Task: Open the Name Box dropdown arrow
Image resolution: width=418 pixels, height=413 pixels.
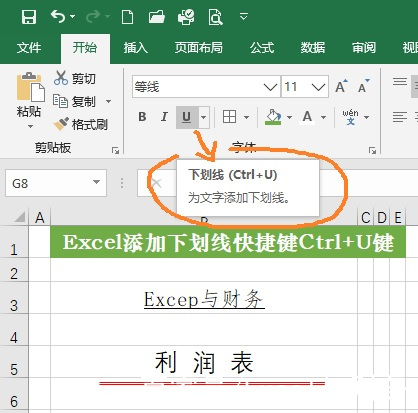Action: pyautogui.click(x=96, y=182)
